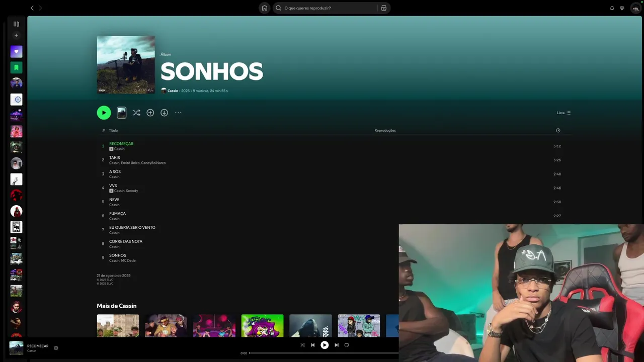
Task: Toggle repeat in the bottom player bar
Action: 347,345
